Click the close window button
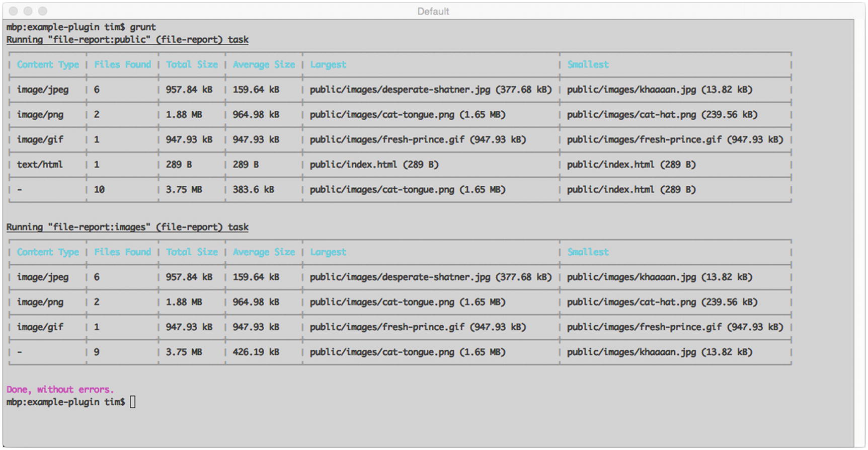Viewport: 868px width, 450px height. pyautogui.click(x=14, y=11)
